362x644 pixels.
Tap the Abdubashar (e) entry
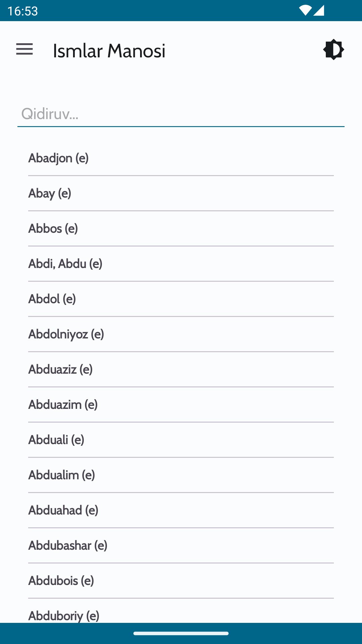point(181,545)
